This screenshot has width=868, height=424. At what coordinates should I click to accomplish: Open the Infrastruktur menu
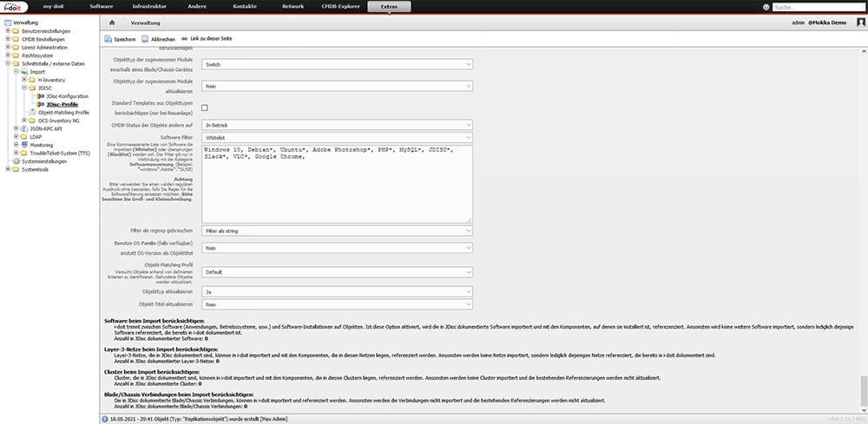(149, 7)
